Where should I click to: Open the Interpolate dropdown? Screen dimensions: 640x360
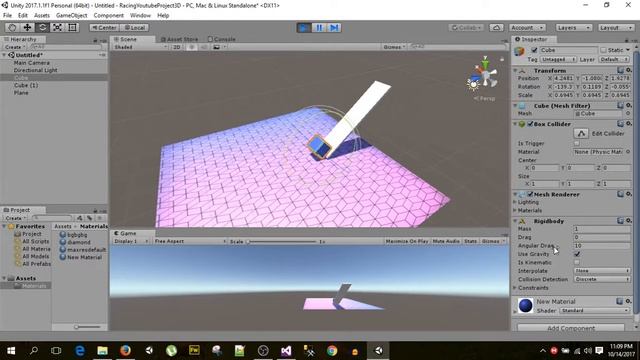602,271
